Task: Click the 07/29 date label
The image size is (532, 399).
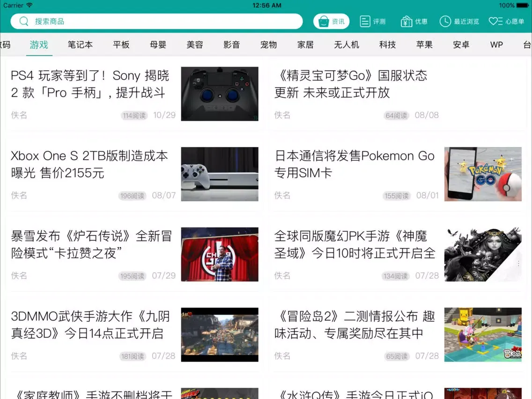Action: [164, 275]
